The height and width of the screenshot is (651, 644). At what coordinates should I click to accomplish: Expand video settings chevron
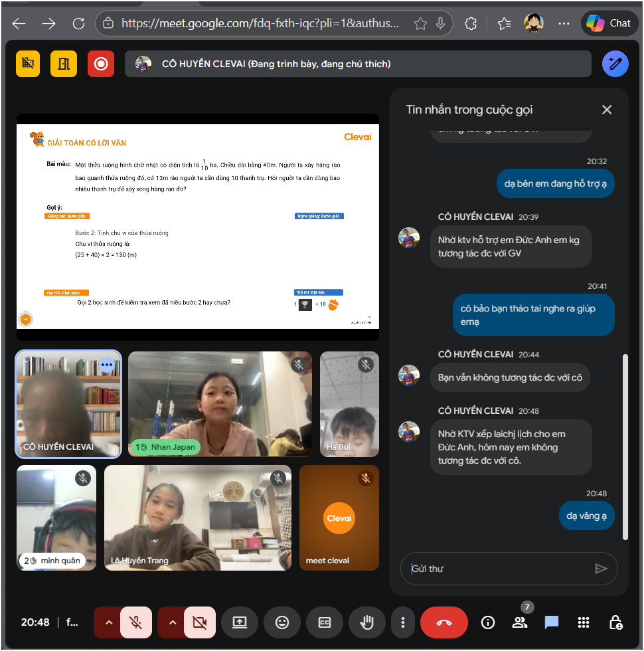coord(172,622)
